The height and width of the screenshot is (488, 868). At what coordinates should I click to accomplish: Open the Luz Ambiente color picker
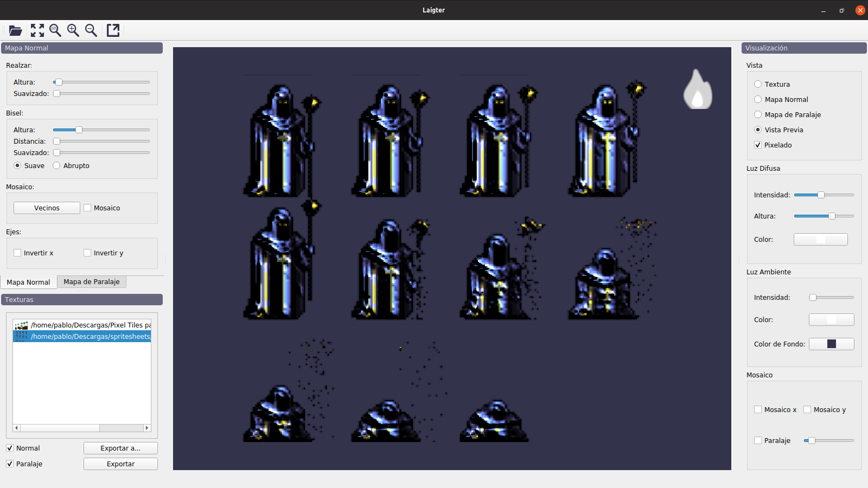(832, 320)
